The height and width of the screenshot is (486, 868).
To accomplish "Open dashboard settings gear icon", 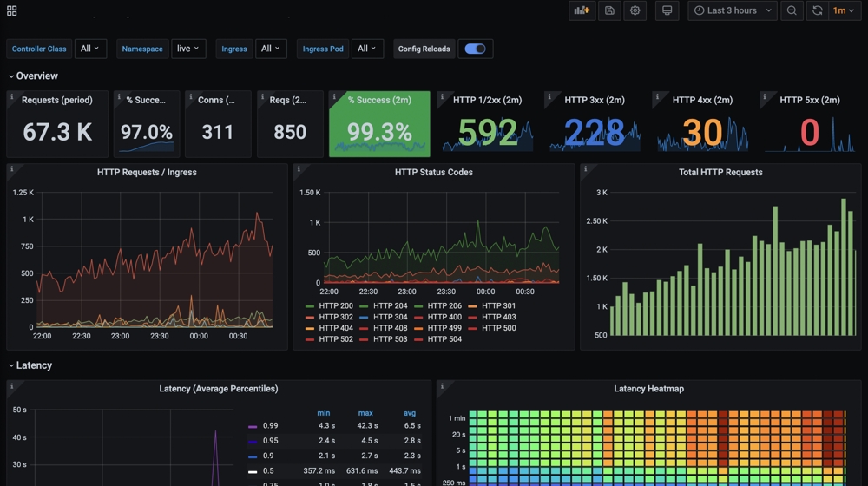I will 635,10.
